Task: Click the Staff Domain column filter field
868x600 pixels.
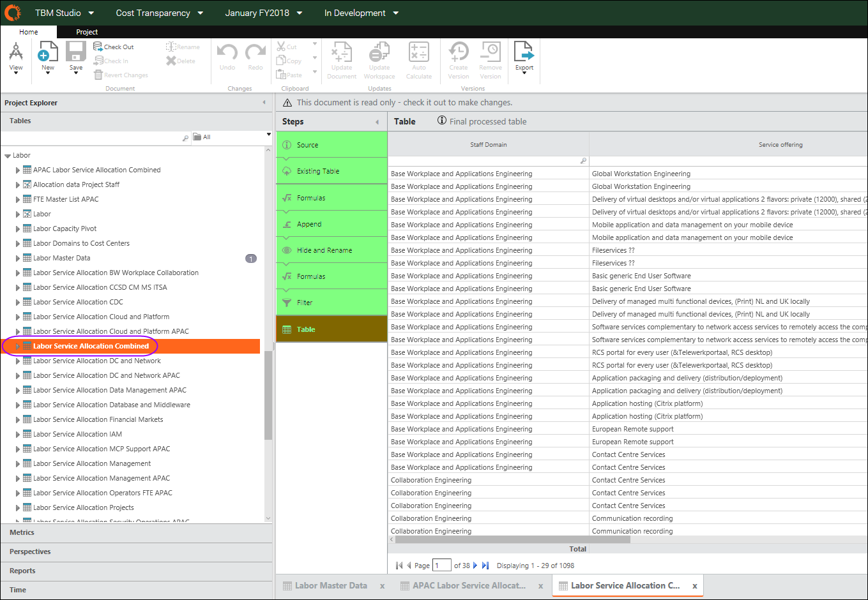Action: pyautogui.click(x=489, y=161)
